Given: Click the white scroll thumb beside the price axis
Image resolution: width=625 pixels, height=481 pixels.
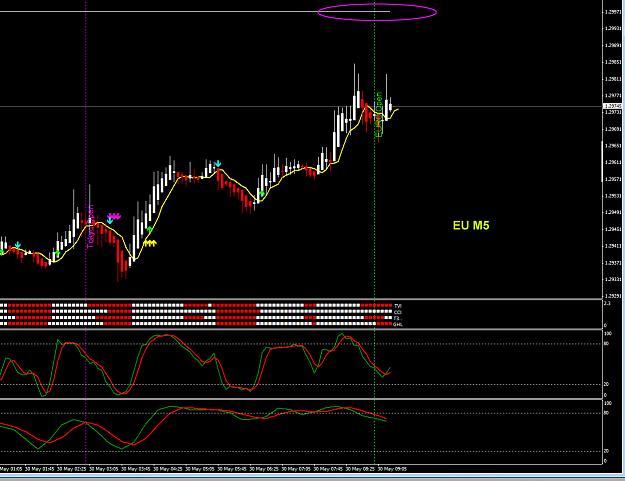Looking at the screenshot, I should pyautogui.click(x=602, y=161).
